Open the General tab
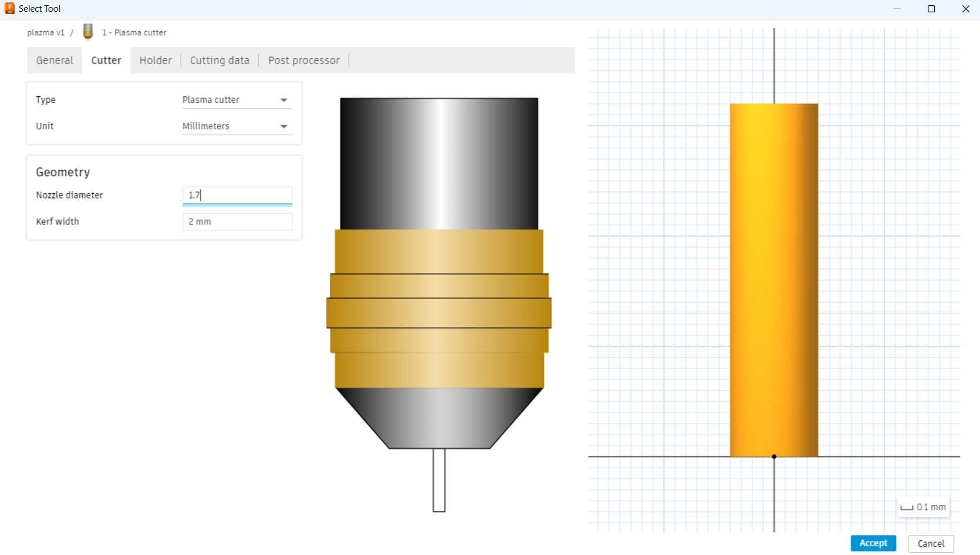 click(x=55, y=60)
